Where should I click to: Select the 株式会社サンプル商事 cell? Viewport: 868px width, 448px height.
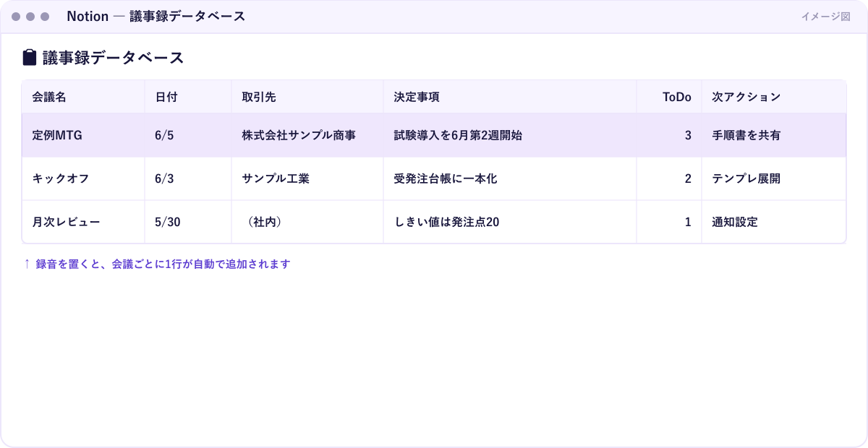(x=307, y=135)
